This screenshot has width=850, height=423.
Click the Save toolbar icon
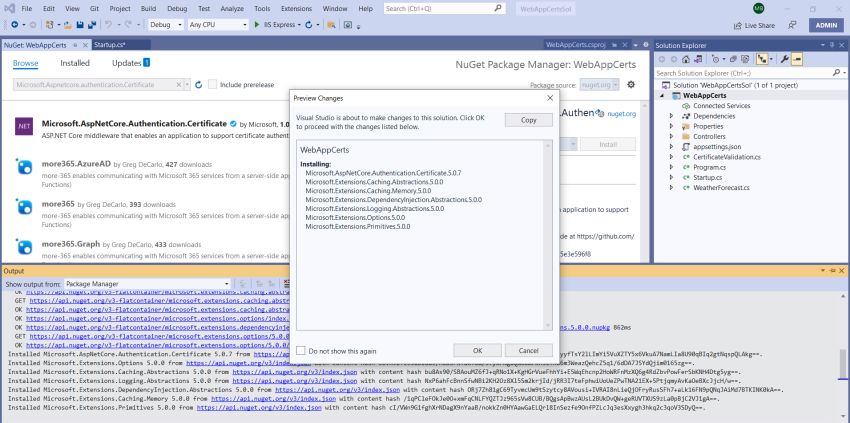(80, 24)
